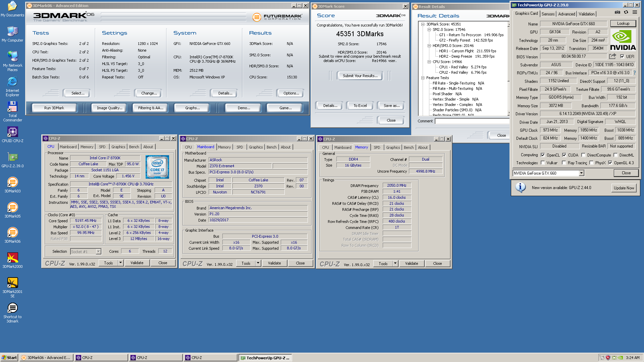
Task: Toggle OpenGL 4.3 checkbox
Action: click(x=610, y=163)
